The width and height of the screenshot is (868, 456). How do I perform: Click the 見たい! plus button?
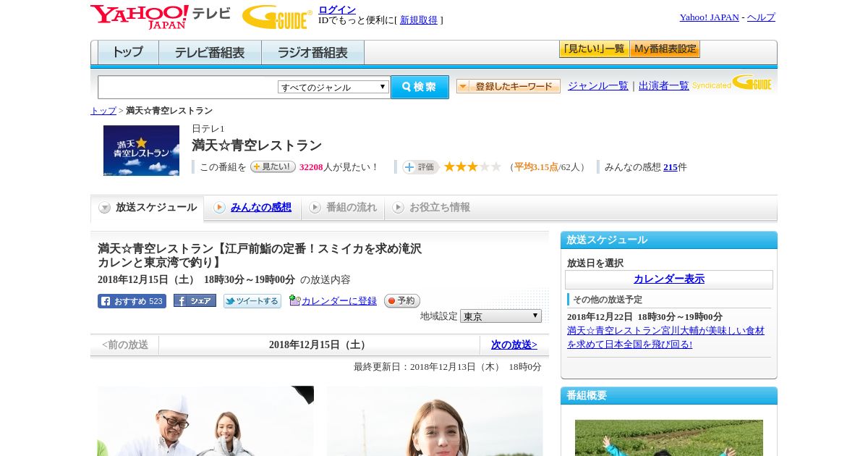point(273,167)
